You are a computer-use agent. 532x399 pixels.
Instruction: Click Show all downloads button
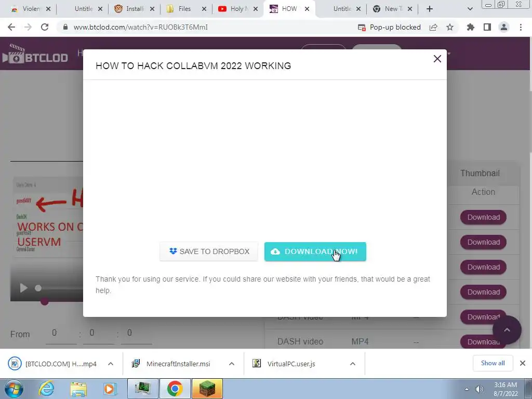coord(493,363)
